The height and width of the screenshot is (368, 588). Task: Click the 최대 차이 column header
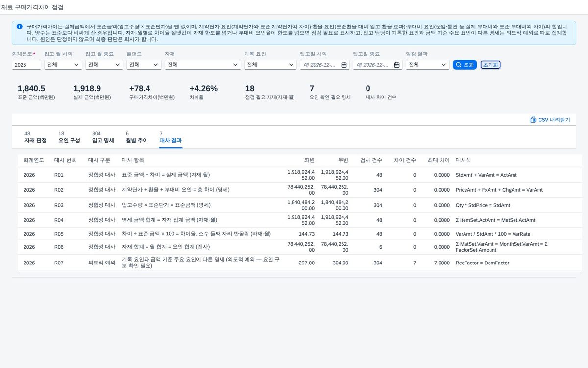(x=439, y=160)
